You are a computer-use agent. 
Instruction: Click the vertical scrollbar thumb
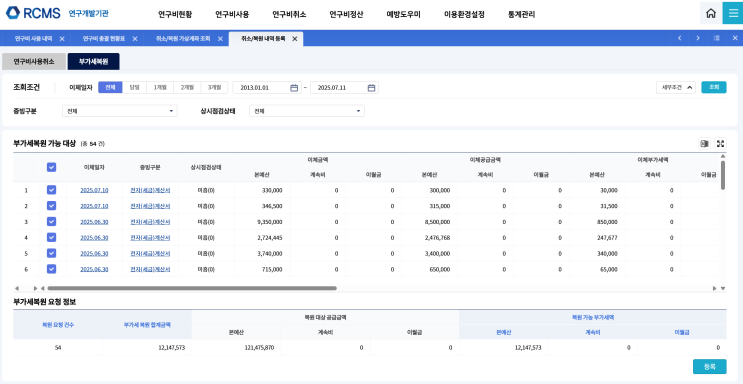click(723, 175)
